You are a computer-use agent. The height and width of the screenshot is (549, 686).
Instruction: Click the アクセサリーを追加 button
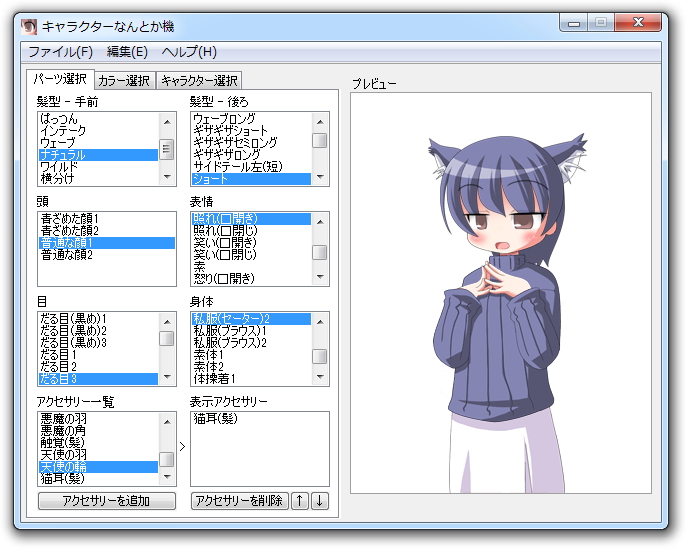point(107,501)
